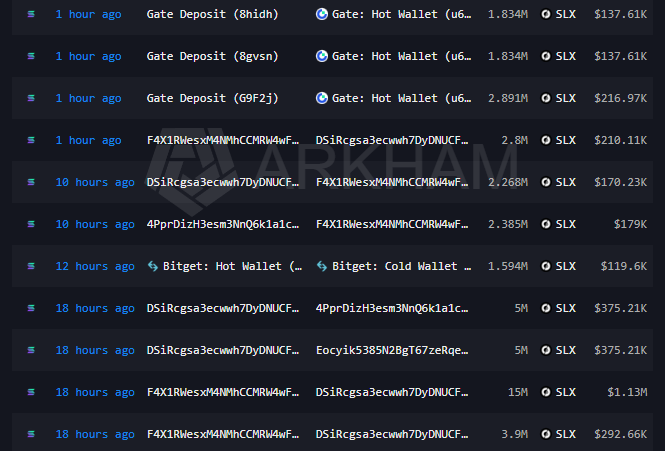This screenshot has height=451, width=665.
Task: Click Solana chain icon in the Gate Deposit (8gvsn) row
Action: tap(31, 56)
